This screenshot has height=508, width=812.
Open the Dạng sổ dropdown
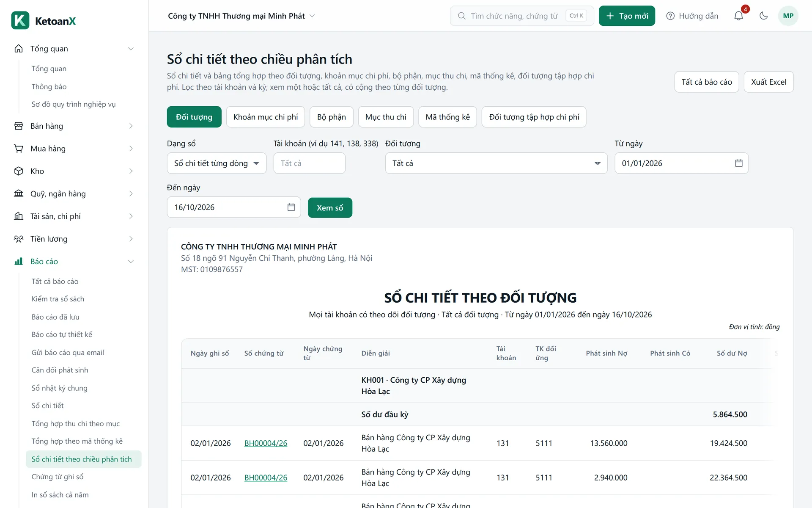217,163
